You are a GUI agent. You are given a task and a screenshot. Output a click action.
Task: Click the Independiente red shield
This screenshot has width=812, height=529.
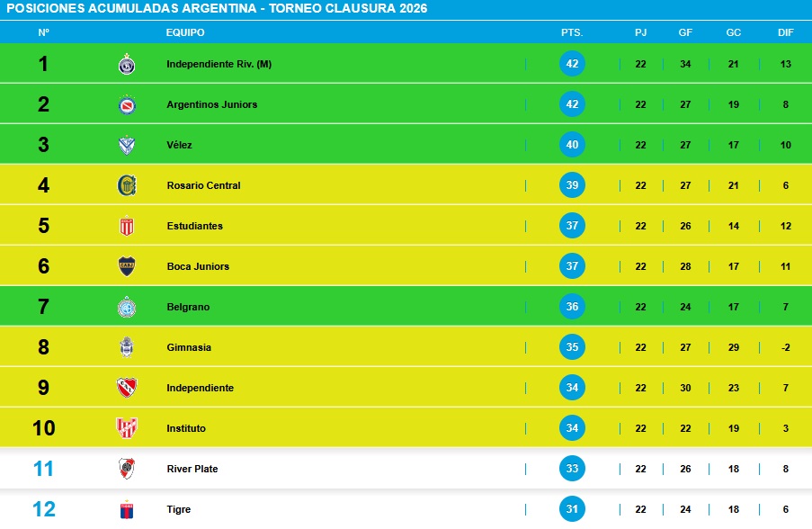pos(127,388)
